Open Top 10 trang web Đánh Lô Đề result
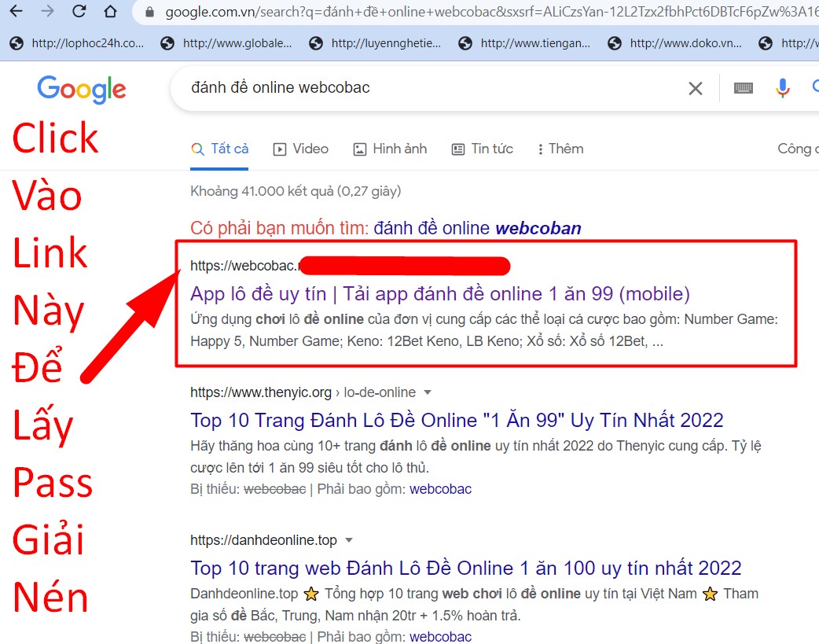 click(x=466, y=569)
